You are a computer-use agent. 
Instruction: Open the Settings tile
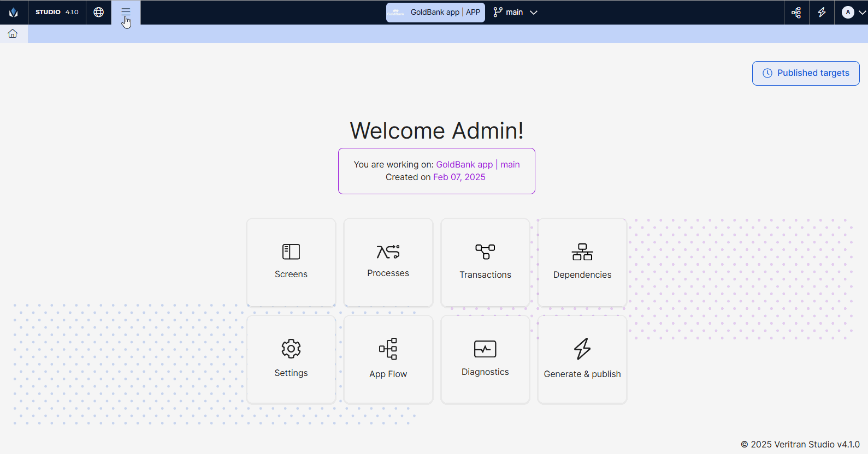tap(291, 360)
